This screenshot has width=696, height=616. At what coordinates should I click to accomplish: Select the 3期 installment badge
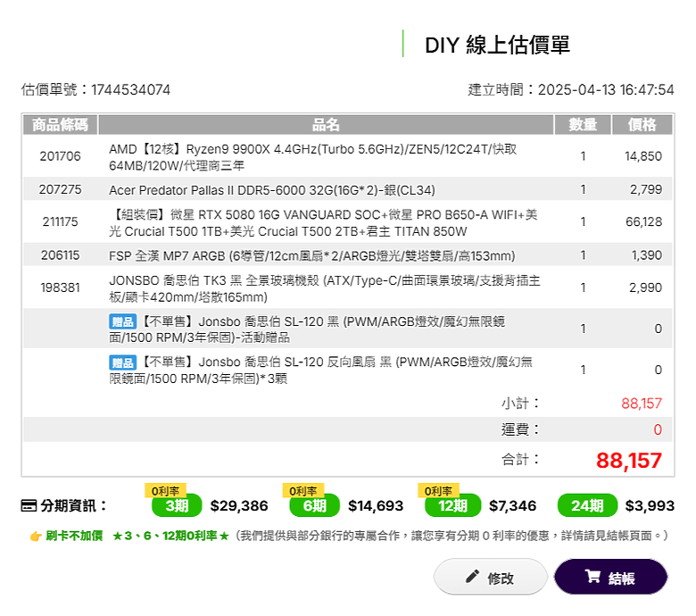[x=177, y=505]
